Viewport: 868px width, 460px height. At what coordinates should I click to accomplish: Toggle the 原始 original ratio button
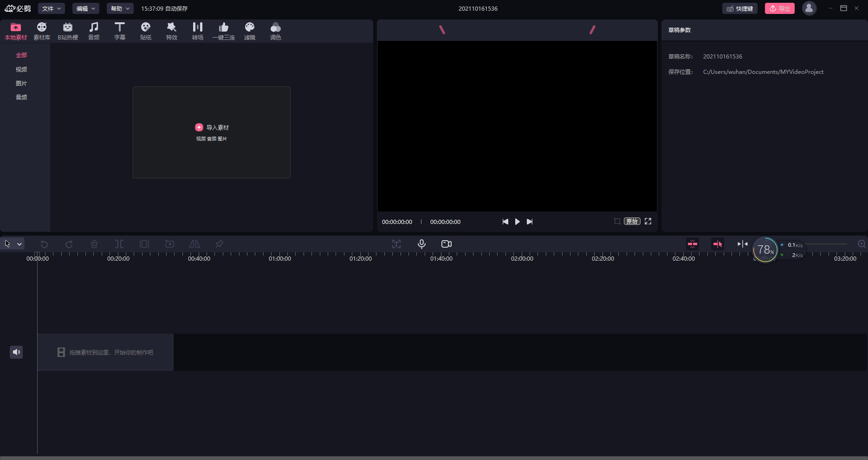point(632,222)
